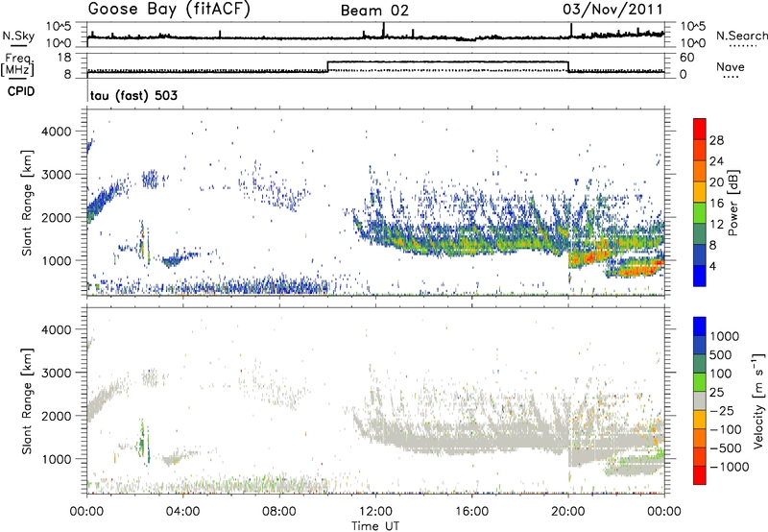
Task: Click the 'Beam 02' label
Action: (x=374, y=11)
